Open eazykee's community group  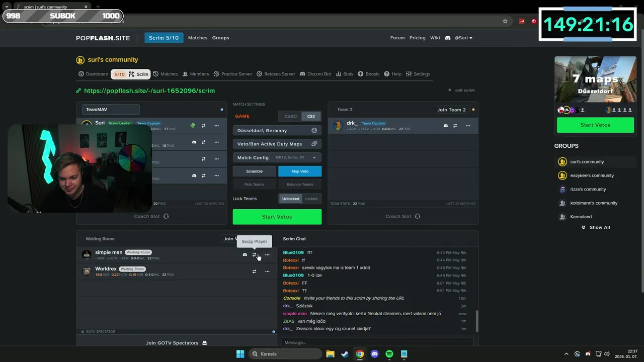click(592, 175)
